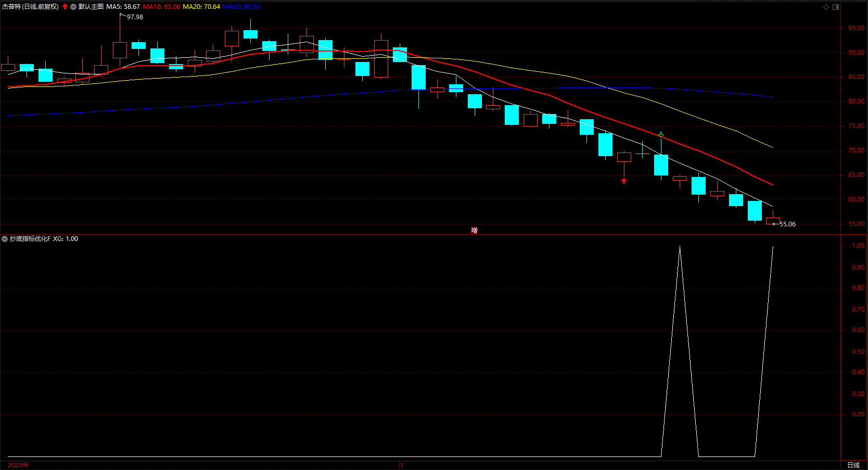This screenshot has width=868, height=470.
Task: Click the 抄底指标优化F indicator name
Action: [x=30, y=239]
